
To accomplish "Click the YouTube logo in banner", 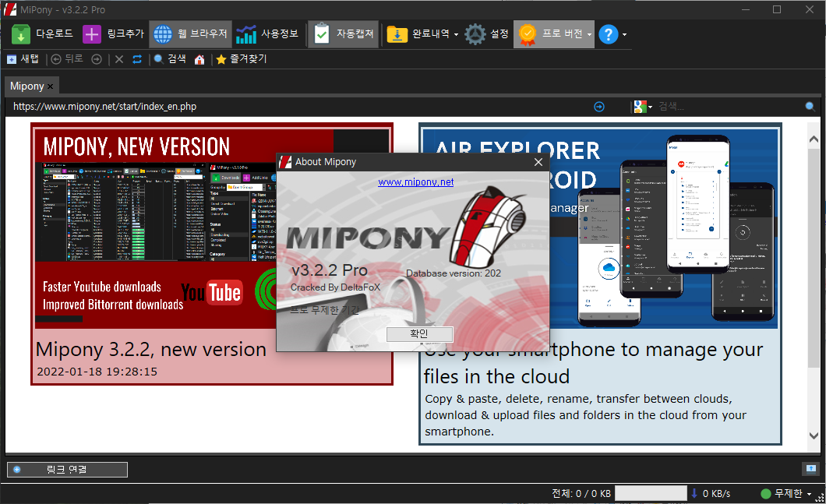I will [x=212, y=293].
